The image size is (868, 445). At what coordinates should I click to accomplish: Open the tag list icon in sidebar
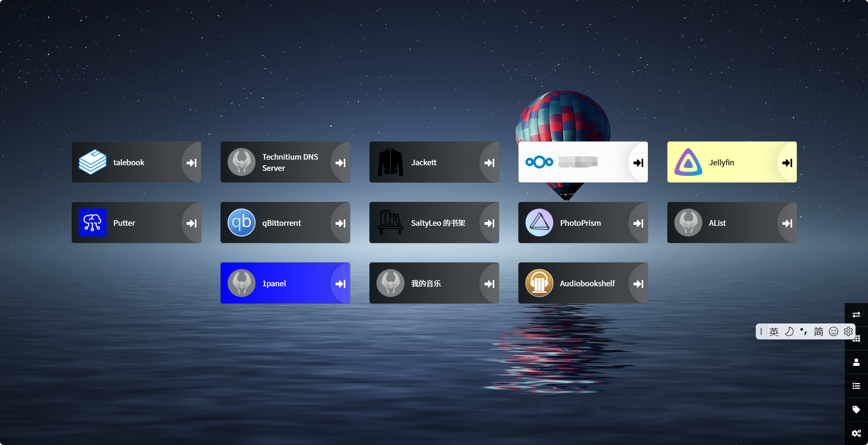coord(856,410)
